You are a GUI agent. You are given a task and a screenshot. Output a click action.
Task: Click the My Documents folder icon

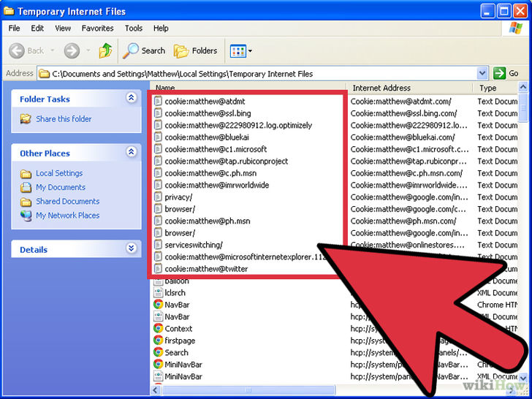[26, 187]
